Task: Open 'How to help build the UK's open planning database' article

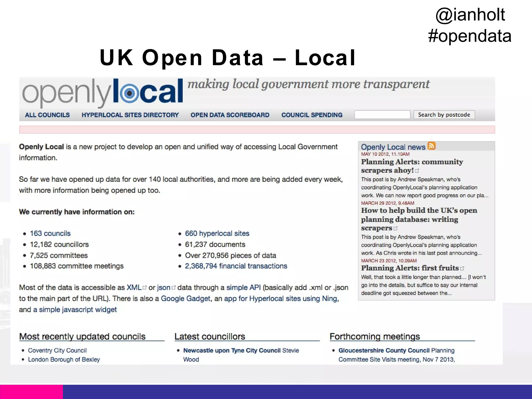Action: coord(419,219)
